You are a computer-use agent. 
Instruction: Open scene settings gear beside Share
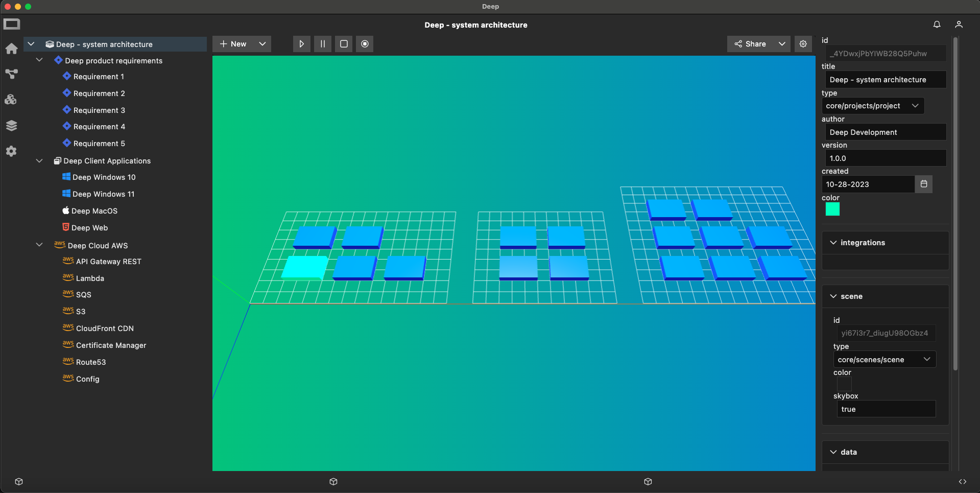pos(803,44)
